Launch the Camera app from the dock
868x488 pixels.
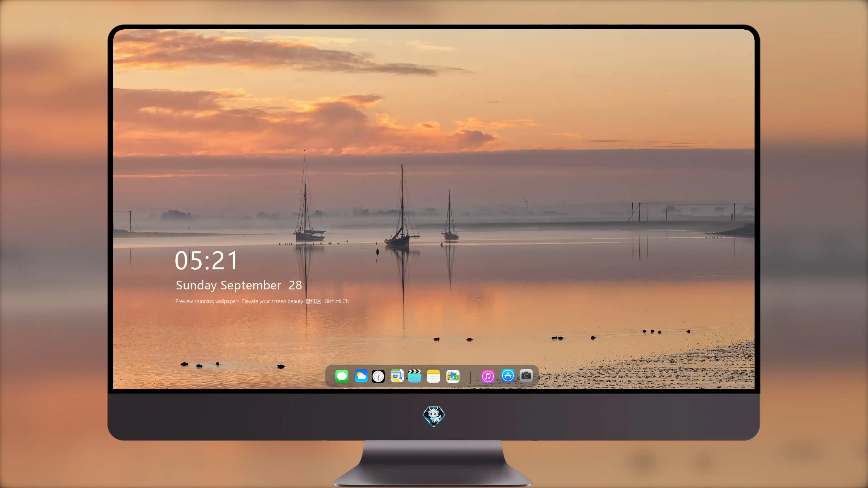[526, 375]
